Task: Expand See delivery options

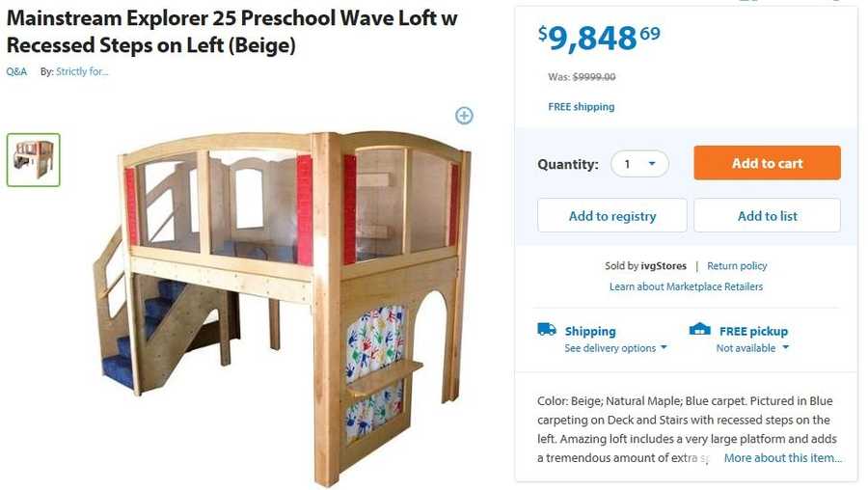Action: coord(615,348)
